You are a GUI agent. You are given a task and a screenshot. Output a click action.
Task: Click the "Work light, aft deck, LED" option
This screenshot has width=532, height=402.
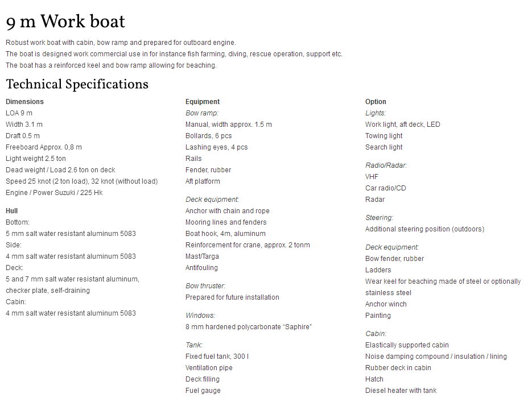tap(402, 125)
